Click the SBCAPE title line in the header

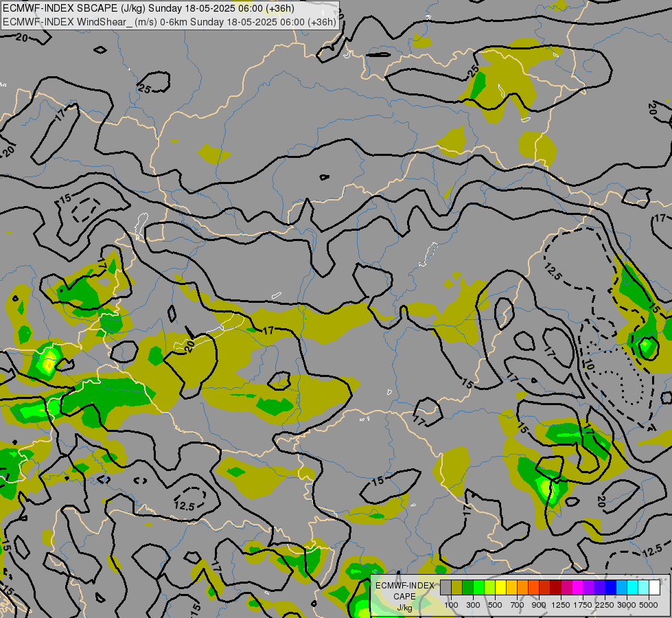[148, 8]
